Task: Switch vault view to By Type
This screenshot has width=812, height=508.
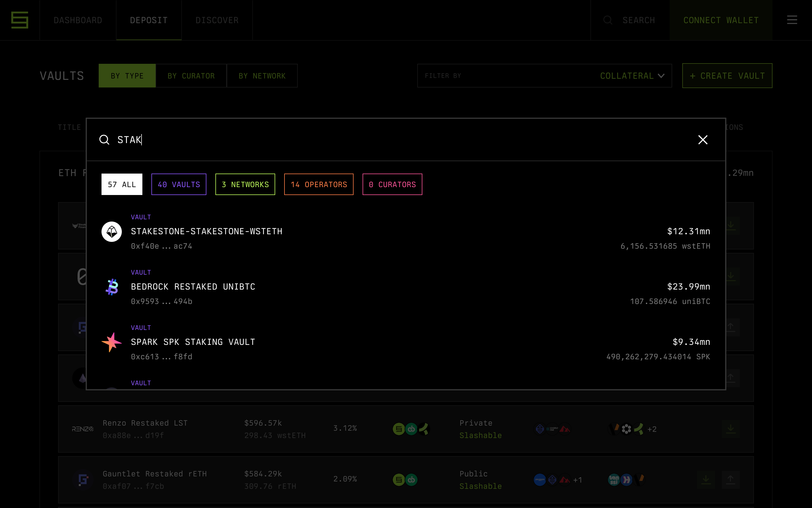Action: point(127,76)
